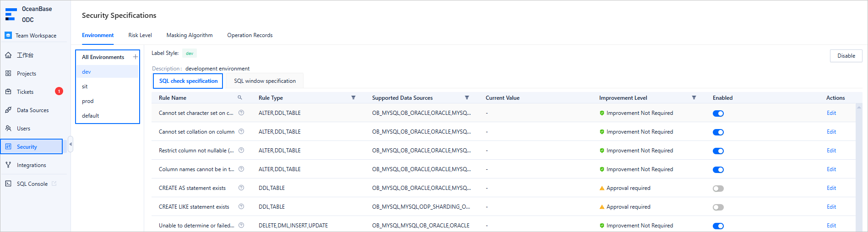The image size is (868, 232).
Task: Open the SQL Console external link icon
Action: [x=54, y=183]
